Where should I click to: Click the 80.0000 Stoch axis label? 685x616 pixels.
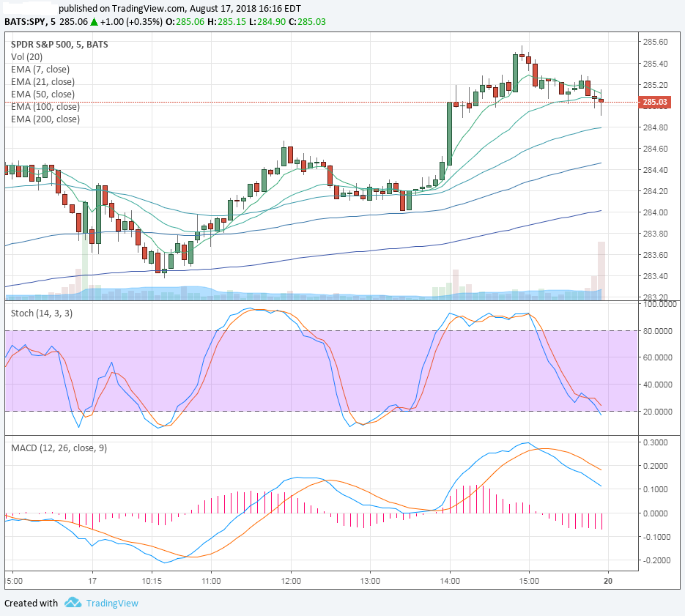click(x=657, y=331)
